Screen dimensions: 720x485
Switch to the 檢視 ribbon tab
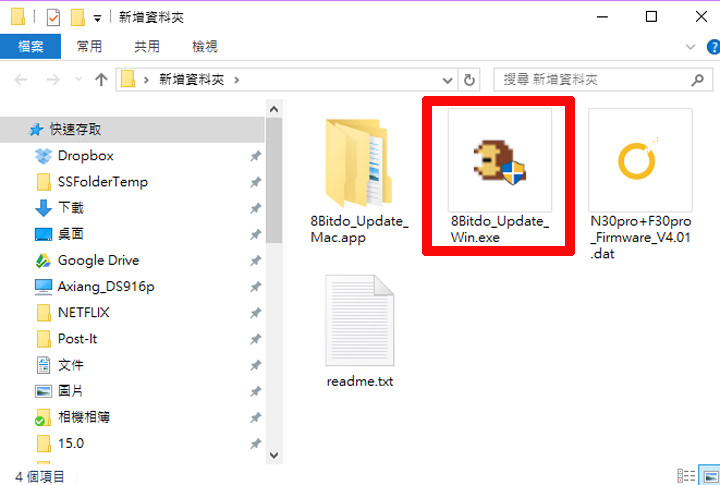205,47
